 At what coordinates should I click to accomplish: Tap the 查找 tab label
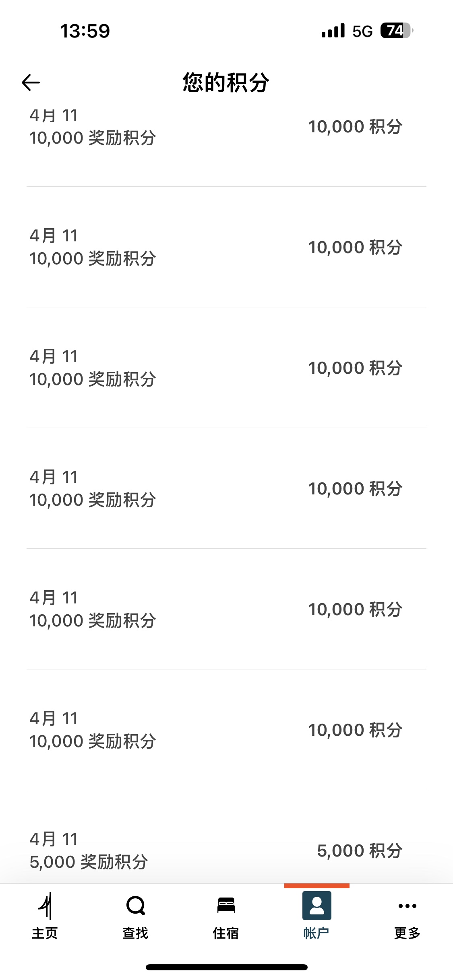[136, 933]
